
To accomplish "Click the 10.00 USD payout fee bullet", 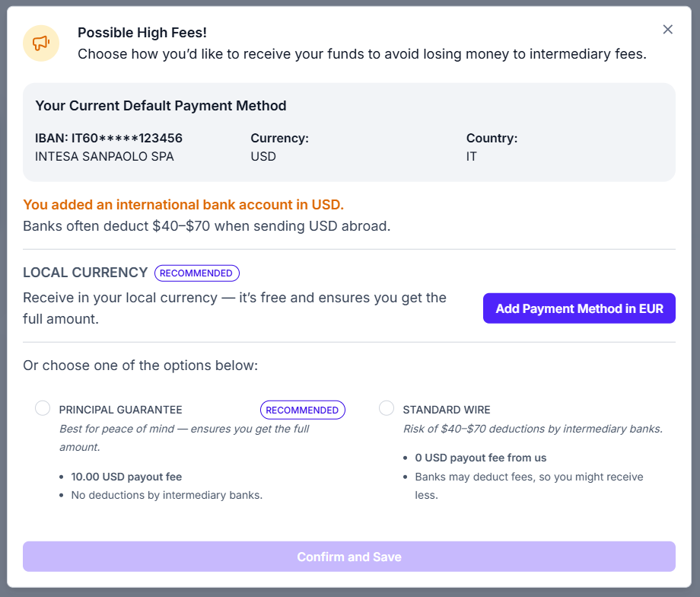I will point(126,477).
